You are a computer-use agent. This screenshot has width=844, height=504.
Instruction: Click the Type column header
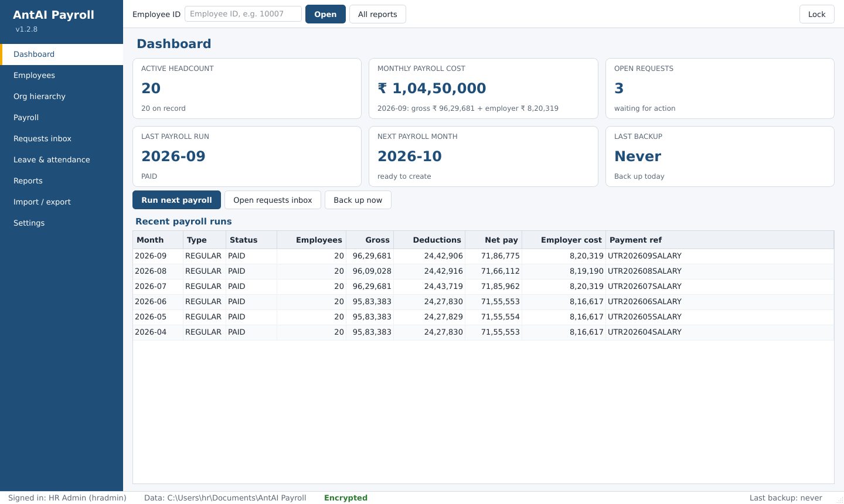205,240
